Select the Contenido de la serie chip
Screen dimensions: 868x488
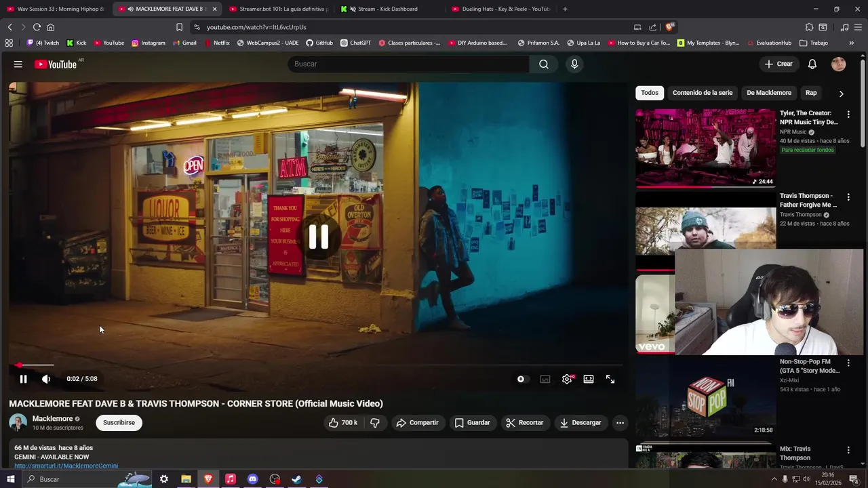703,93
